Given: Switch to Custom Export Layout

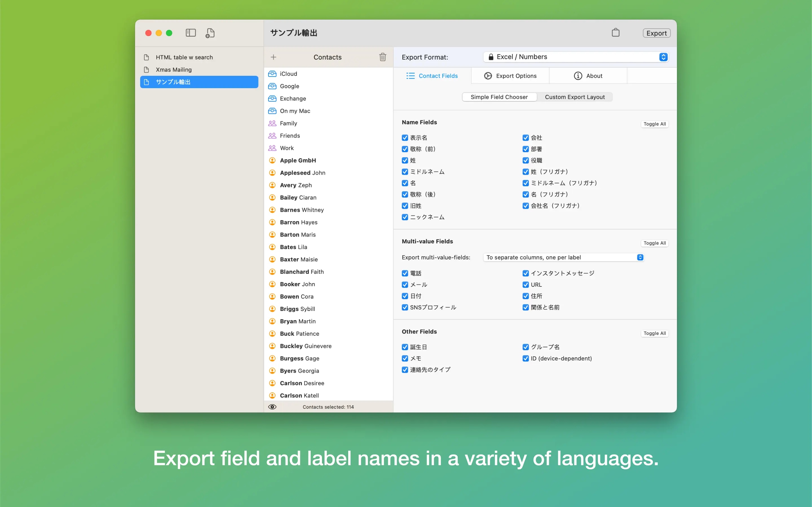Looking at the screenshot, I should click(x=574, y=97).
